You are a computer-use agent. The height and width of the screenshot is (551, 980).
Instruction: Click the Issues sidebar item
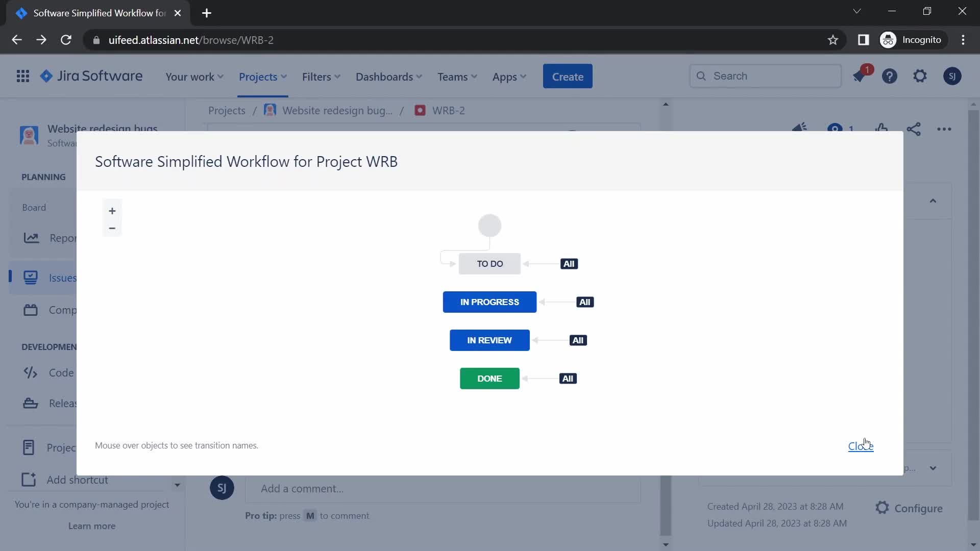click(x=62, y=277)
